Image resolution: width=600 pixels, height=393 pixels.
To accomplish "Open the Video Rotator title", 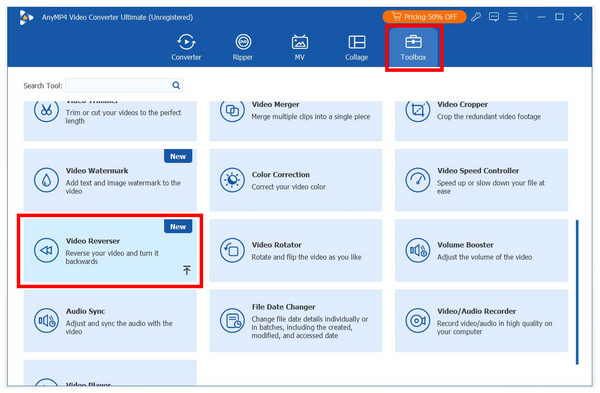I will click(277, 245).
